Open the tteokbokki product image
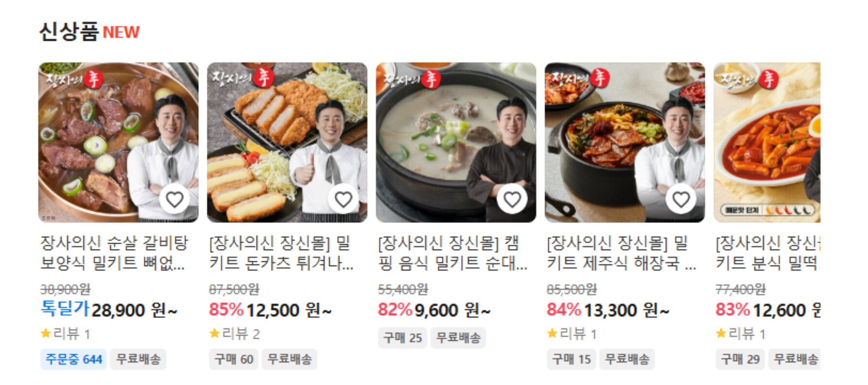Viewport: 868px width, 385px height. [x=767, y=142]
